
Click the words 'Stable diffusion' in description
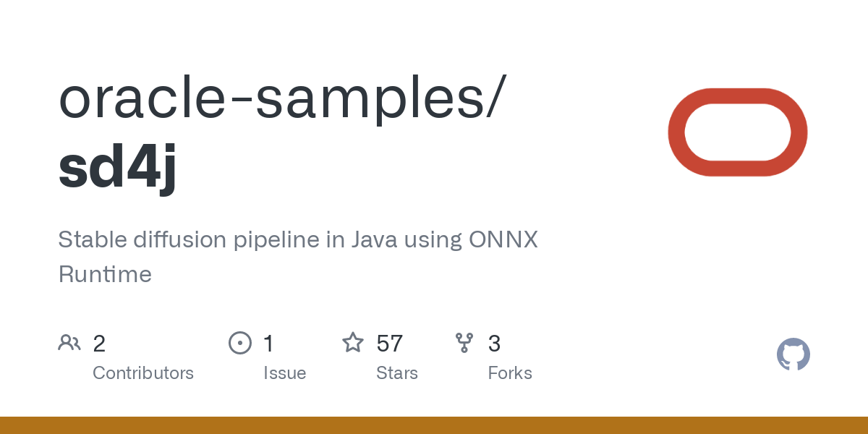[142, 239]
